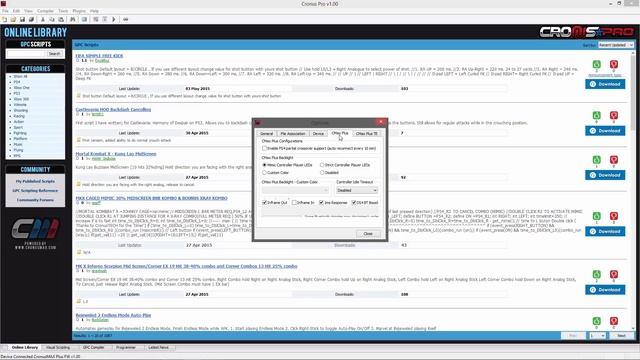The image size is (640, 360).
Task: Click the Run play-arrow toolbar icon
Action: pos(114,19)
